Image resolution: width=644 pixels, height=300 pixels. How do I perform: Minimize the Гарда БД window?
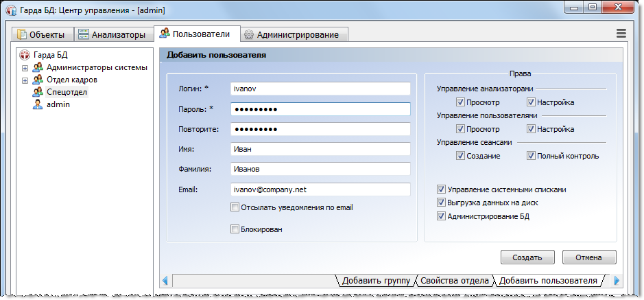574,8
